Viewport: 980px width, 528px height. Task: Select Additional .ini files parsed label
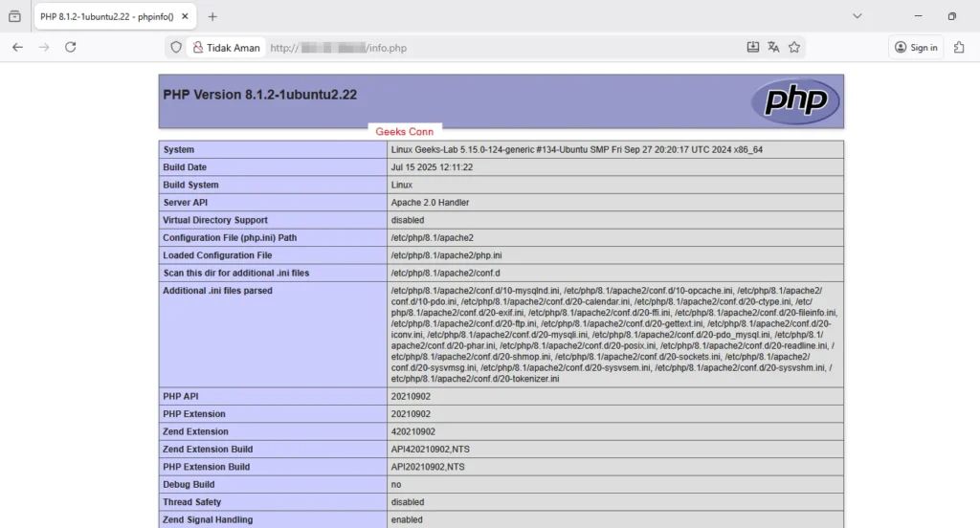tap(217, 291)
